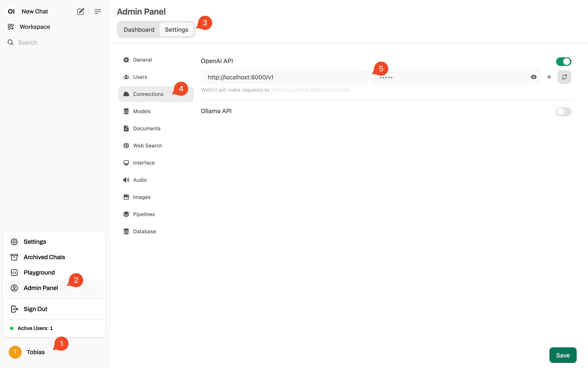Disable the OpenAI API toggle

pyautogui.click(x=563, y=61)
